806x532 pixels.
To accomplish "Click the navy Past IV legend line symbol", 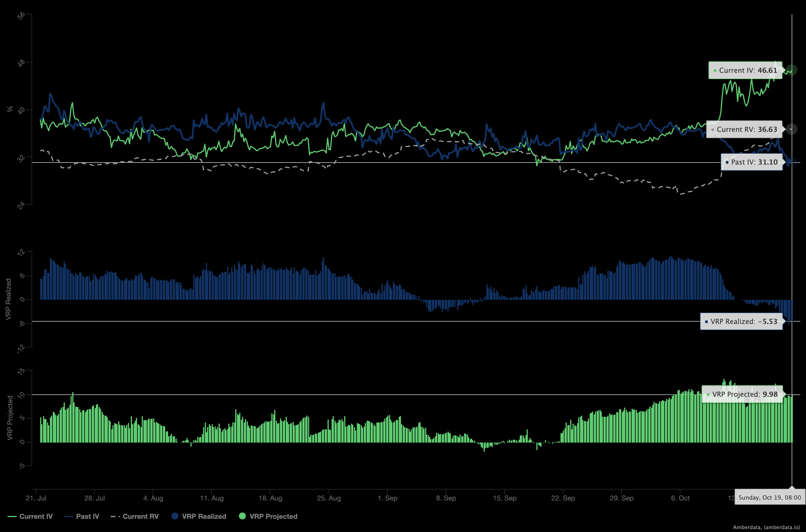I will click(68, 517).
